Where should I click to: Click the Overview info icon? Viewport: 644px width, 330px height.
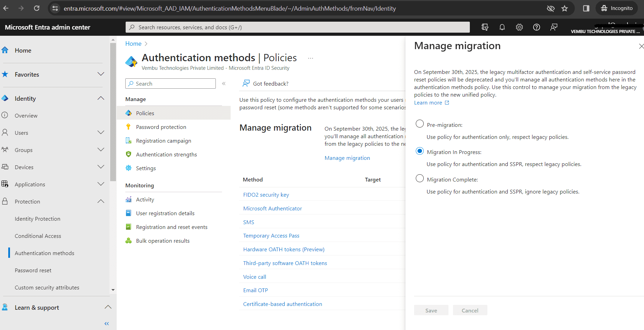click(x=5, y=115)
